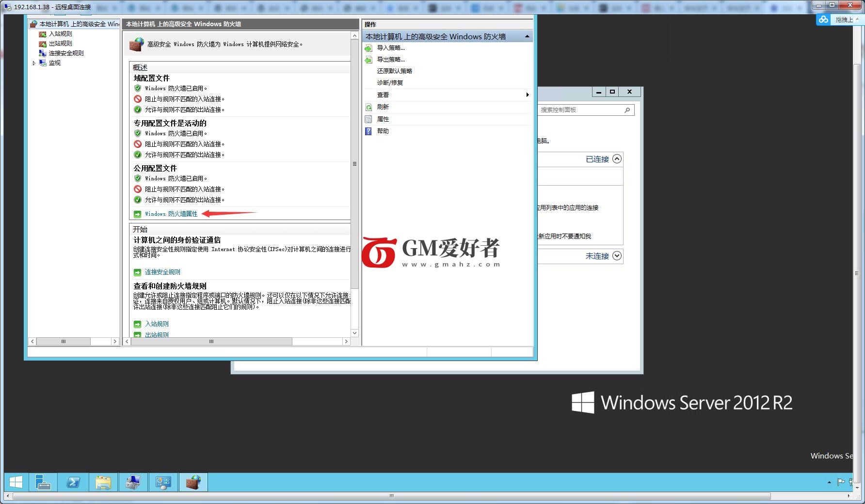Image resolution: width=865 pixels, height=504 pixels.
Task: Expand the 监视 tree node arrow
Action: point(34,63)
